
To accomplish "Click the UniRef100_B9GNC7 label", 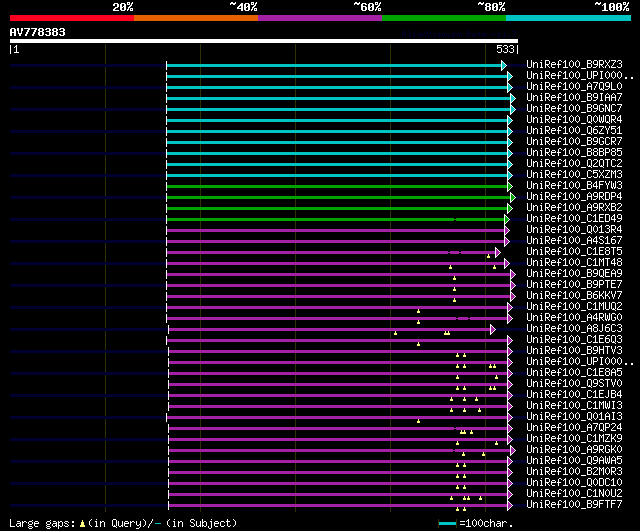I will (x=574, y=109).
